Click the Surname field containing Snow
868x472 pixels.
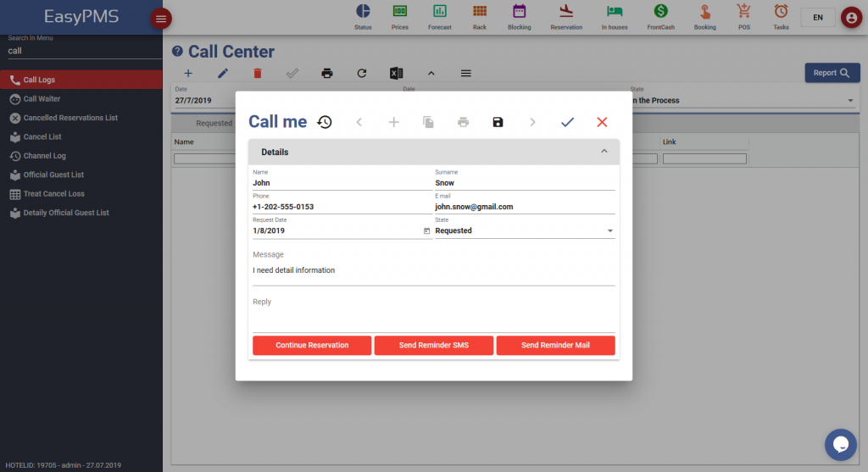(525, 183)
